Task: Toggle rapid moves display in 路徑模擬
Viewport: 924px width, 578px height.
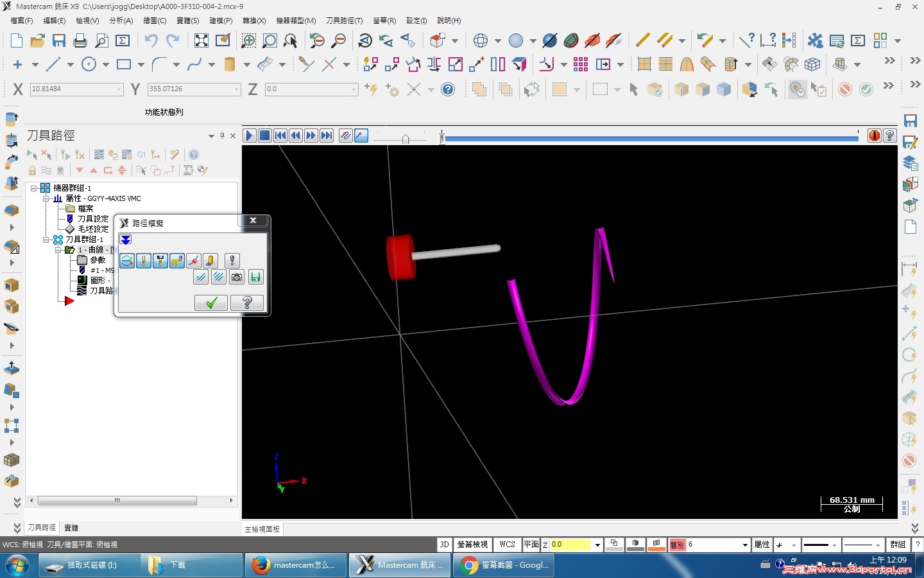Action: point(177,260)
